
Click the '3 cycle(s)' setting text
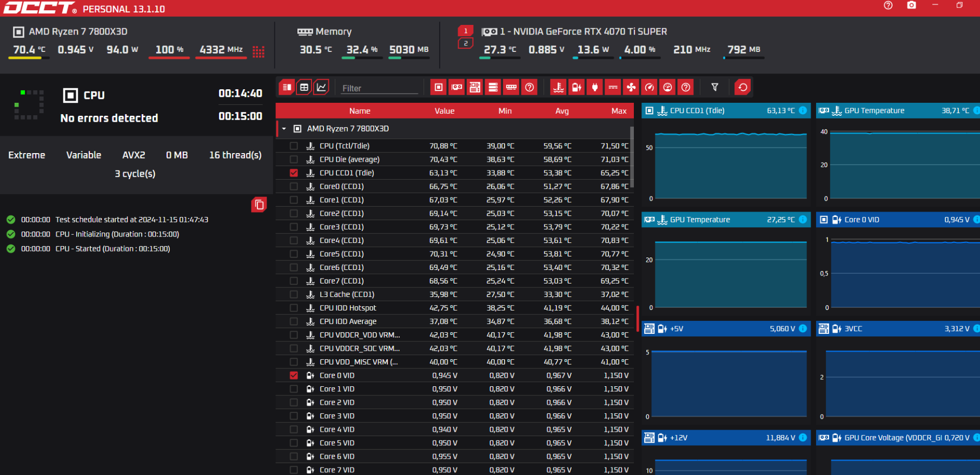135,174
